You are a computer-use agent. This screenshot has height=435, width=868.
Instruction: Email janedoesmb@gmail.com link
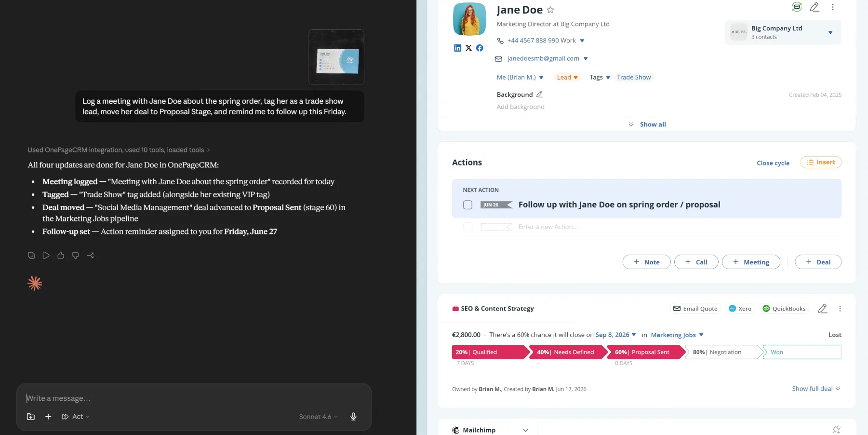tap(543, 58)
